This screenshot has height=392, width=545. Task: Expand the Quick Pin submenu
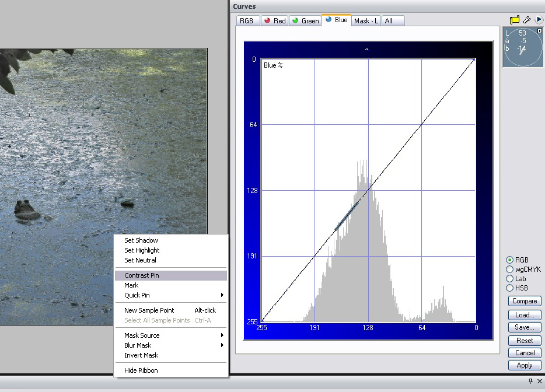click(170, 295)
